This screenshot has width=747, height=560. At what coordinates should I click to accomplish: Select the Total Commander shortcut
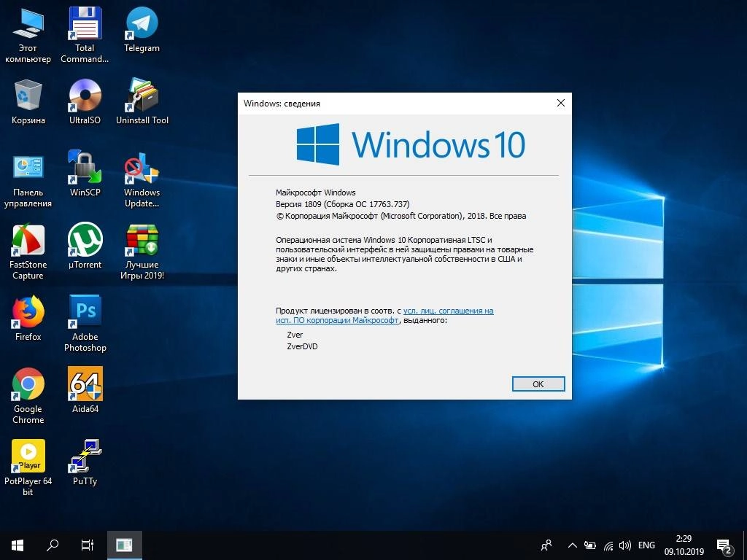coord(85,35)
